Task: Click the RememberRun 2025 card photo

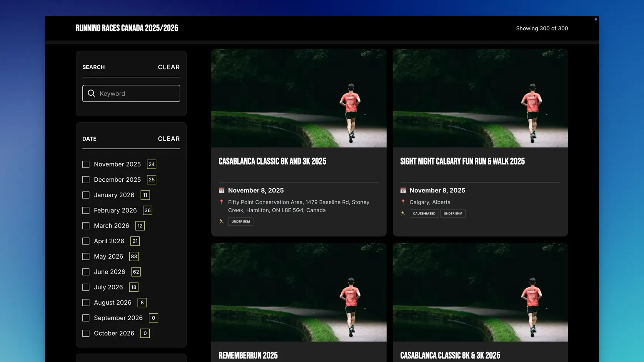Action: [299, 292]
